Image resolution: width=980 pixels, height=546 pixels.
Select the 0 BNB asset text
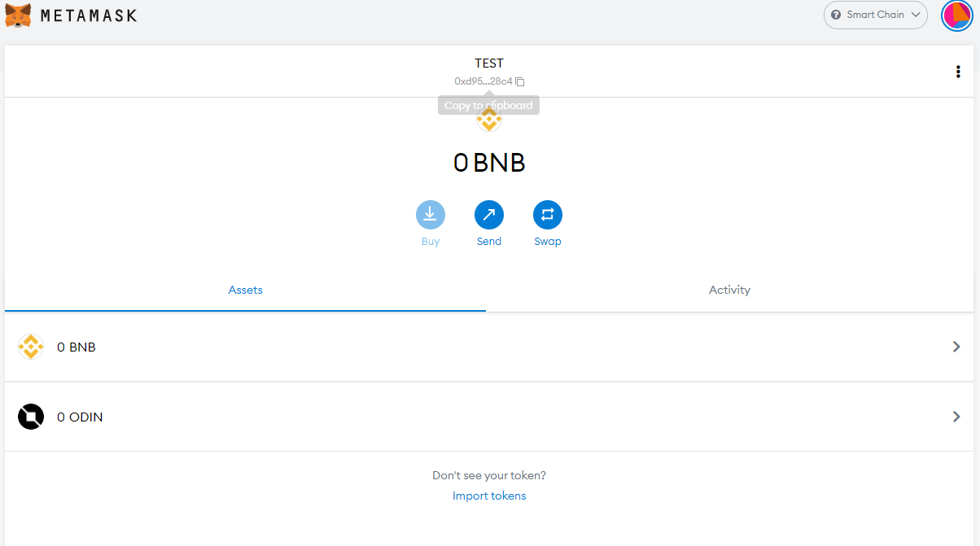(x=77, y=347)
